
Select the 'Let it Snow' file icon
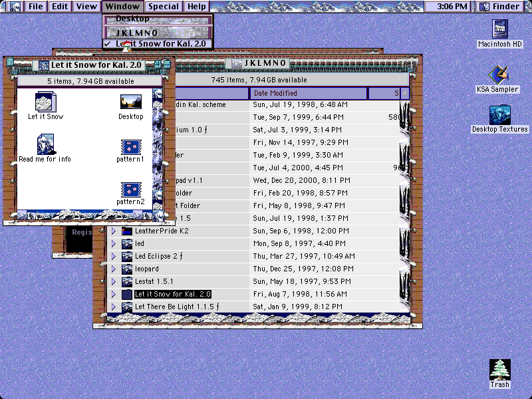(45, 102)
